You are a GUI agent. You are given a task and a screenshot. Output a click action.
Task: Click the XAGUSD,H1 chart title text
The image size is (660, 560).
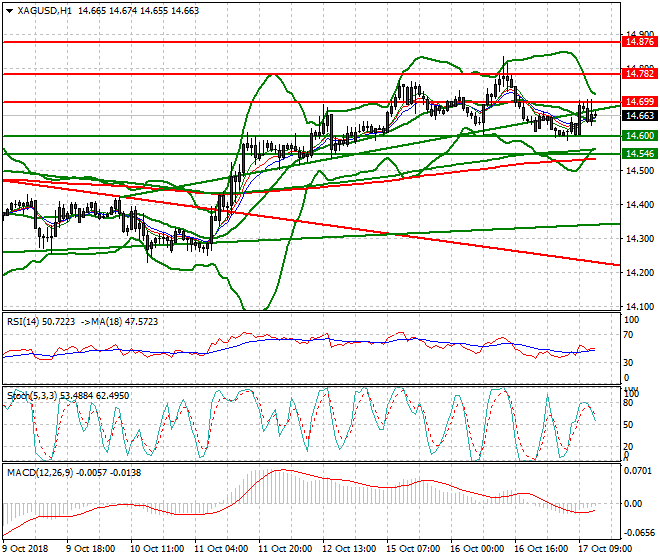point(45,11)
